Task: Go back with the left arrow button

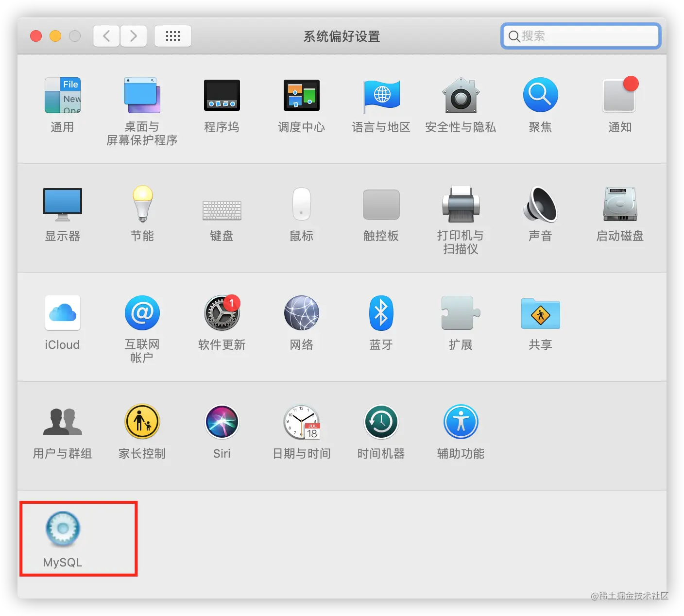Action: pyautogui.click(x=106, y=36)
